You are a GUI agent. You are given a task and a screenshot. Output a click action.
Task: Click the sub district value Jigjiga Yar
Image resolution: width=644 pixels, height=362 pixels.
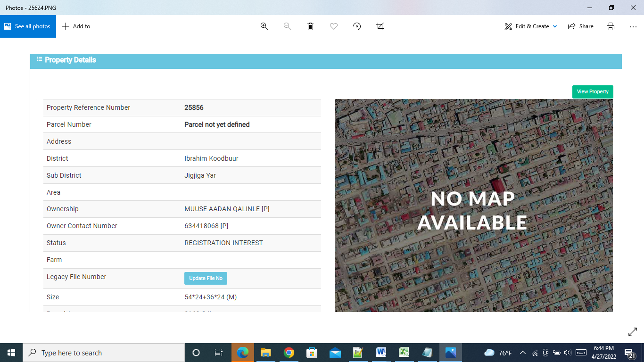click(x=200, y=175)
